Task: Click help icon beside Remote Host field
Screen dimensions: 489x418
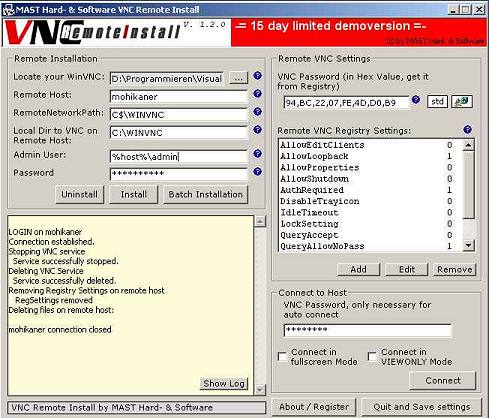Action: click(257, 94)
